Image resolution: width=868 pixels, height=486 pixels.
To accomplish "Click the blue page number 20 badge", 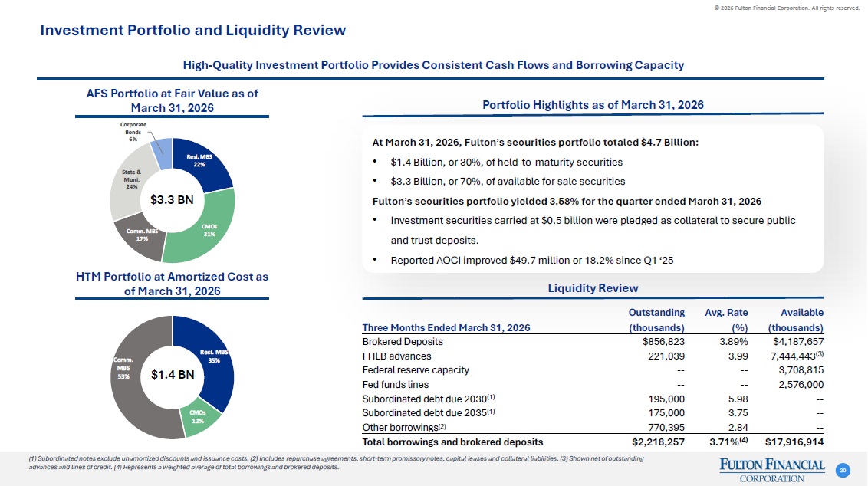I will coord(843,471).
